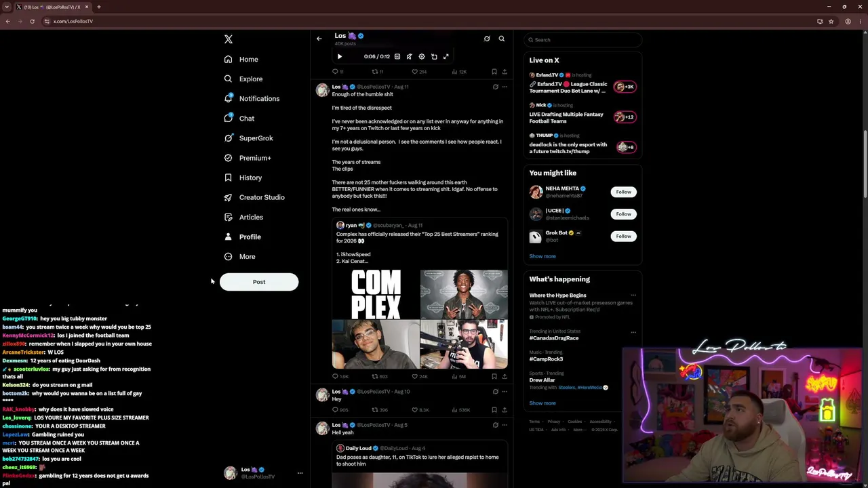Like the video post with 214 likes
The width and height of the screenshot is (868, 488).
point(419,71)
